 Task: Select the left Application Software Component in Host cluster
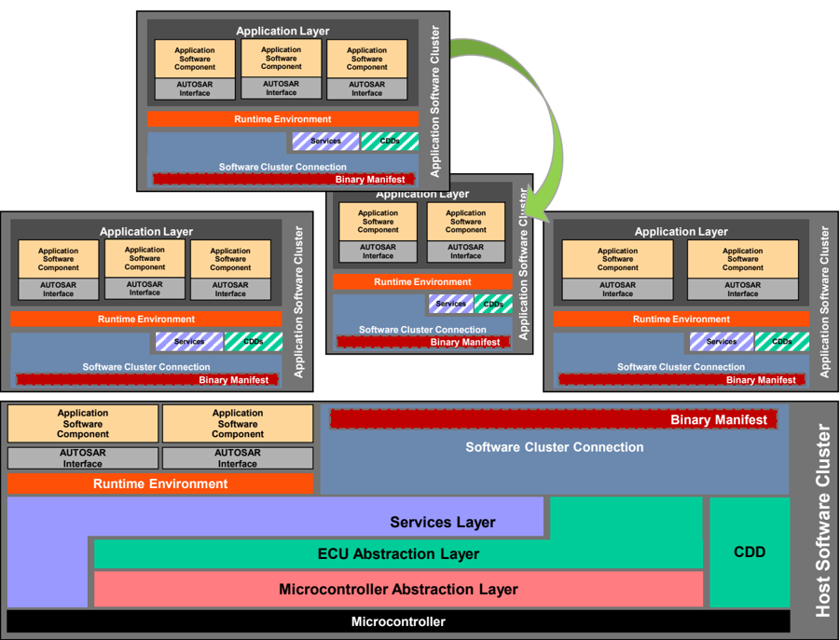coord(83,423)
